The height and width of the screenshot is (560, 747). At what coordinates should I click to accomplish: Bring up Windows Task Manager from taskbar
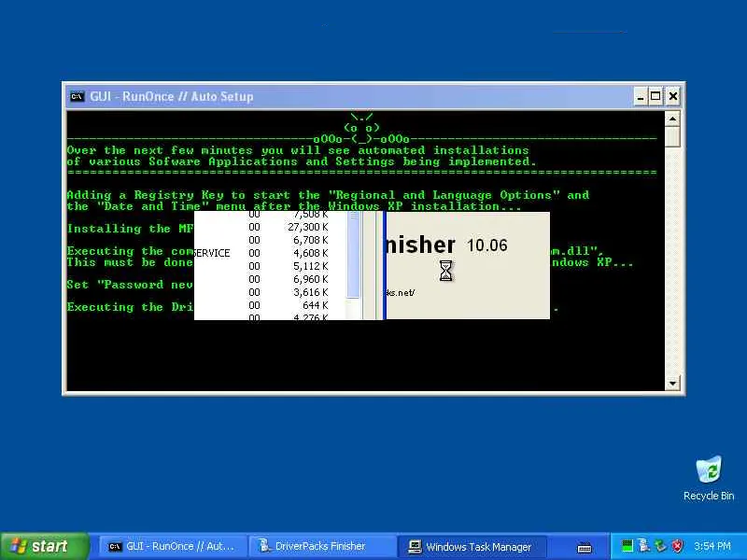pyautogui.click(x=472, y=547)
